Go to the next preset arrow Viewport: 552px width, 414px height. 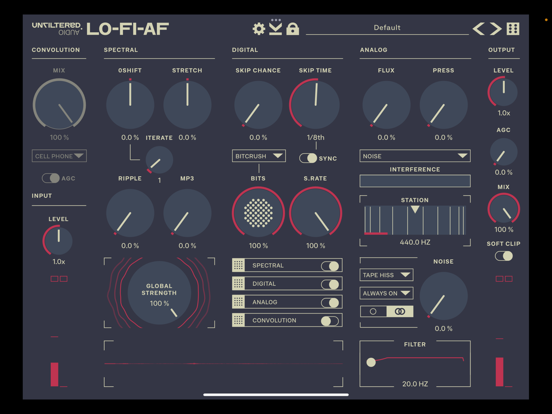[x=496, y=29]
